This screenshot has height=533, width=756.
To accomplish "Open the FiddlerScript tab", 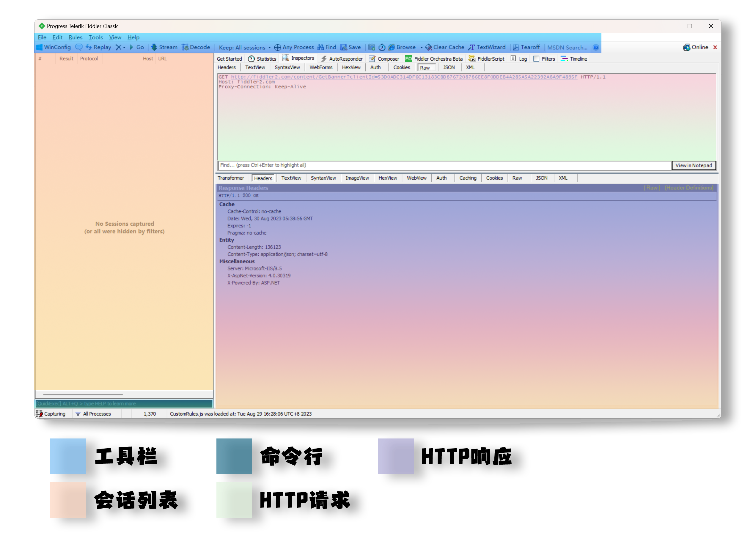I will [x=486, y=59].
